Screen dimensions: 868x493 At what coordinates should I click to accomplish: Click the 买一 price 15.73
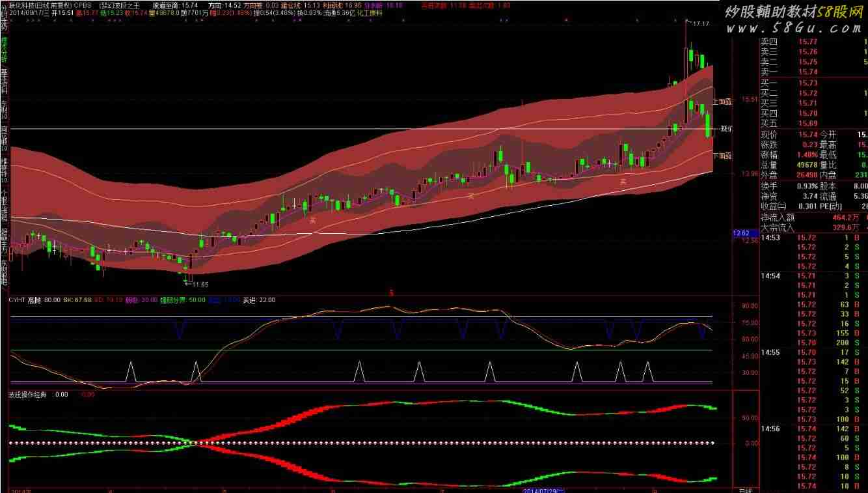point(807,83)
